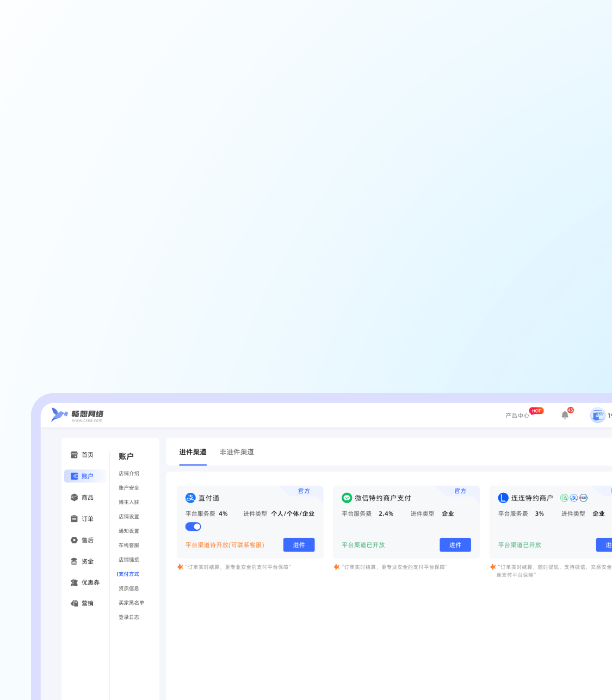Open the 首页 home icon in sidebar
This screenshot has height=700, width=612.
click(74, 455)
